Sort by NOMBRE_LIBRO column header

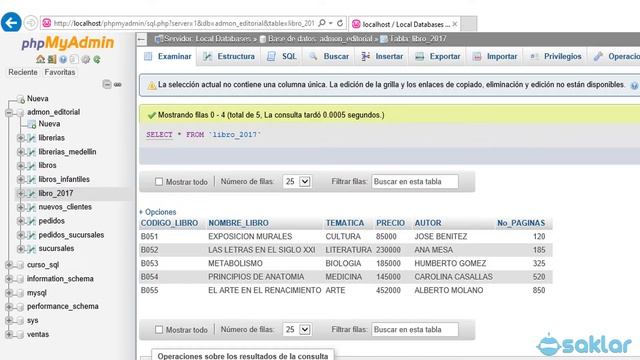pyautogui.click(x=238, y=223)
